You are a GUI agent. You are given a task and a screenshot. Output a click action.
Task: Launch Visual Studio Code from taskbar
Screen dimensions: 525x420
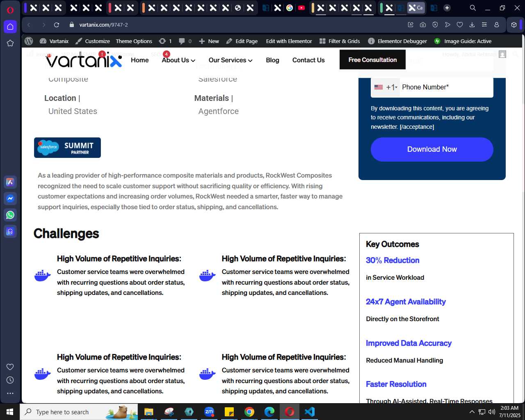point(310,412)
